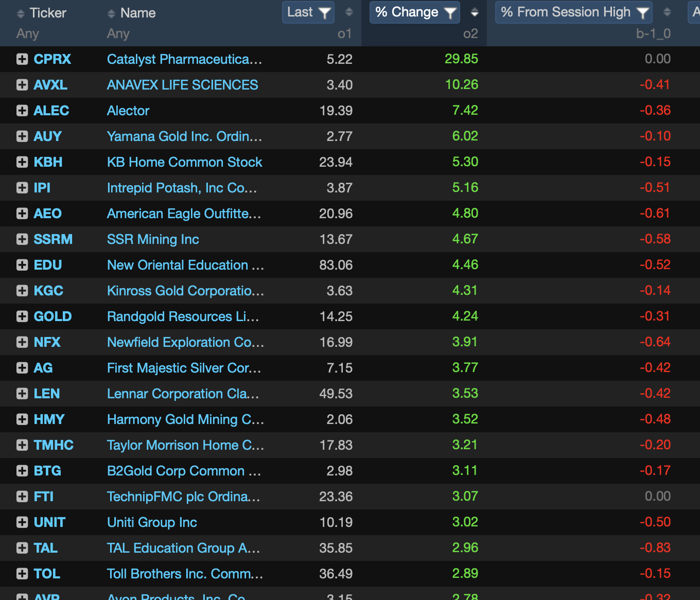Open the TMHC ticker link
This screenshot has height=600, width=700.
pyautogui.click(x=54, y=445)
